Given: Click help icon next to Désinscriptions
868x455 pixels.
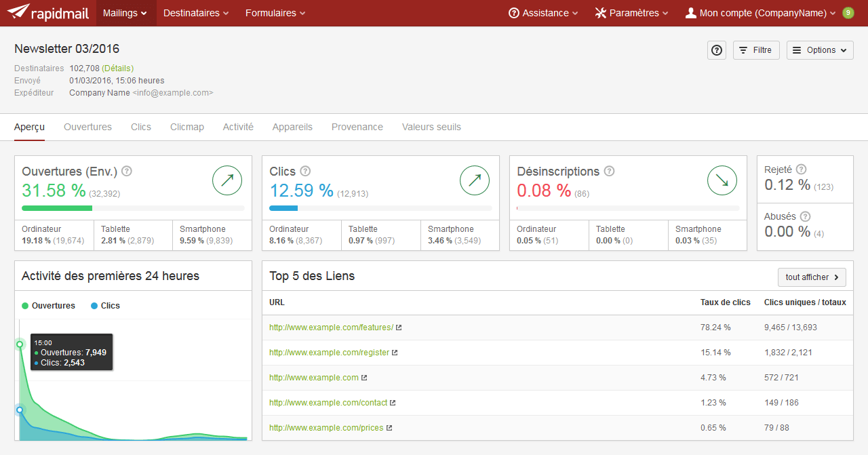Looking at the screenshot, I should click(x=609, y=172).
